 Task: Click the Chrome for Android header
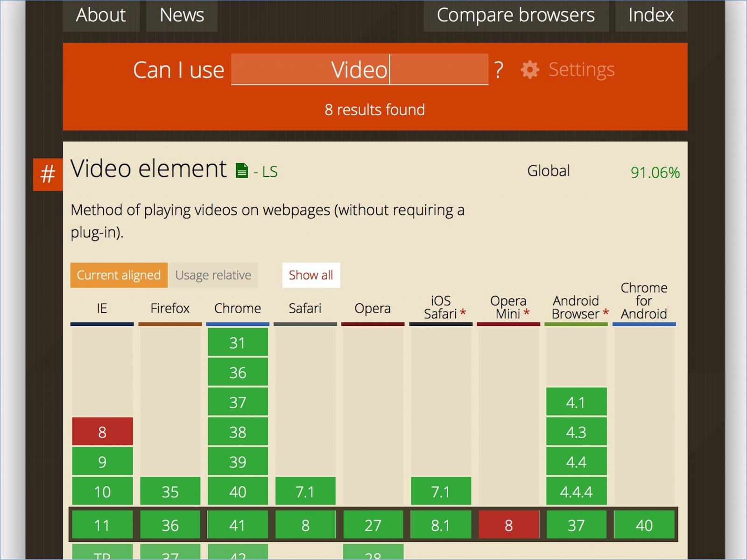click(x=644, y=301)
